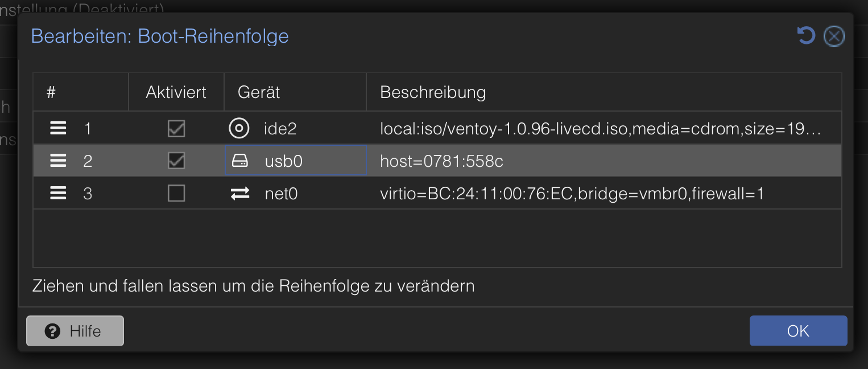The height and width of the screenshot is (369, 868).
Task: Close the Boot-Reihenfolge dialog
Action: tap(834, 36)
